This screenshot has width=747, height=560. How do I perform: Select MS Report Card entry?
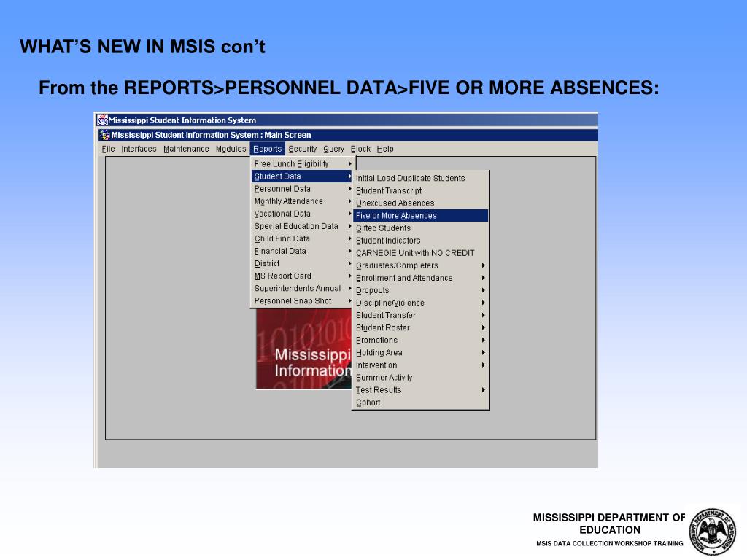302,276
